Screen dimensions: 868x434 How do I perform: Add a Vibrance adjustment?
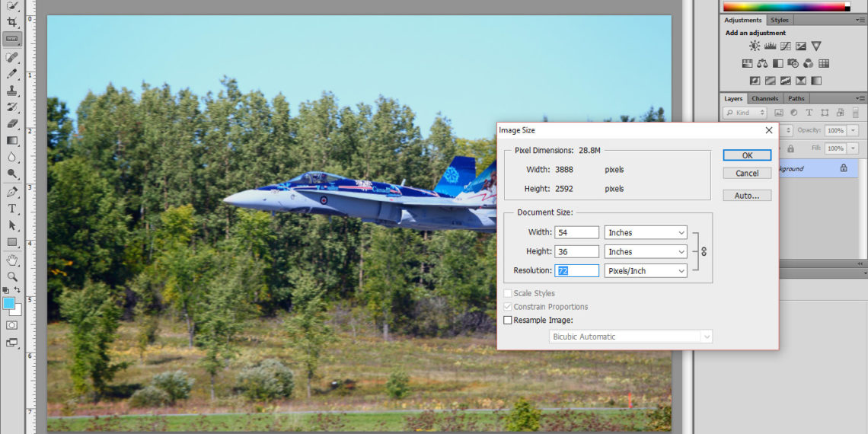click(816, 46)
